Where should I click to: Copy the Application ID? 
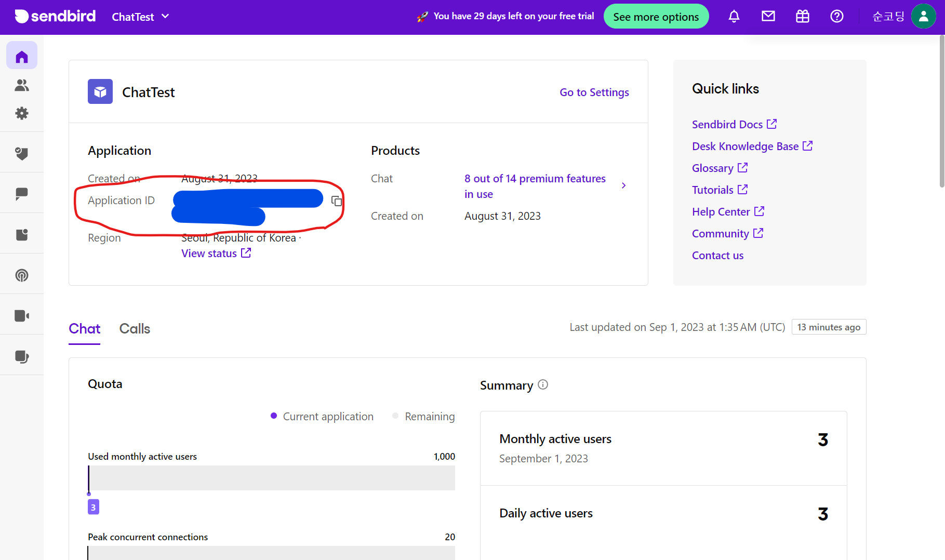[337, 201]
